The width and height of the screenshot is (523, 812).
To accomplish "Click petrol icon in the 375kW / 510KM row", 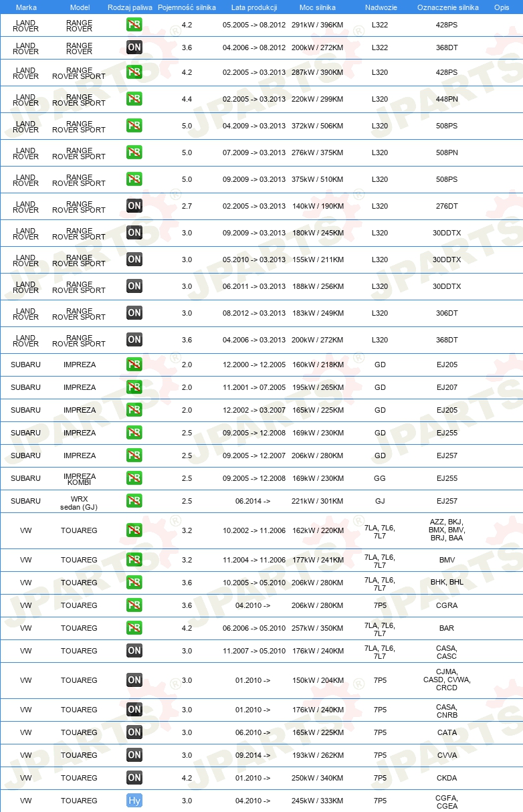I will (x=134, y=179).
